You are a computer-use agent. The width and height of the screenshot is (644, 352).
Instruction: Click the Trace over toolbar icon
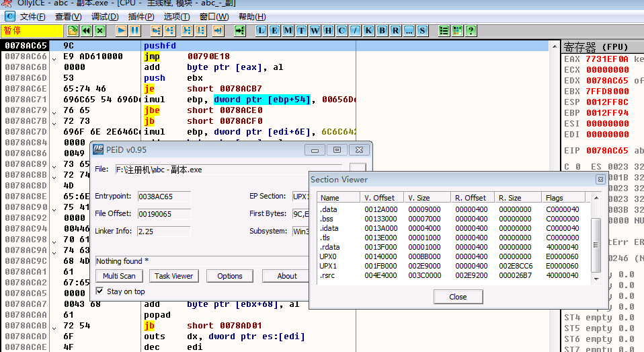(201, 31)
